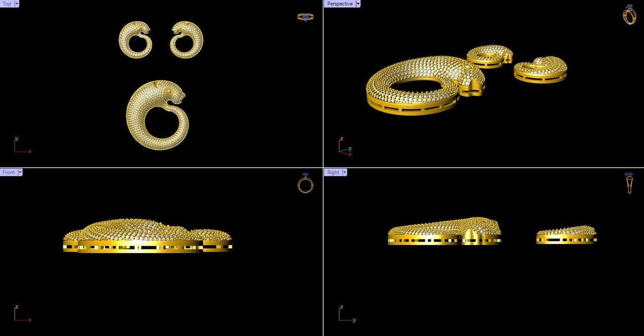Click the ring top-view icon in Top viewport
The height and width of the screenshot is (336, 644).
pos(305,17)
